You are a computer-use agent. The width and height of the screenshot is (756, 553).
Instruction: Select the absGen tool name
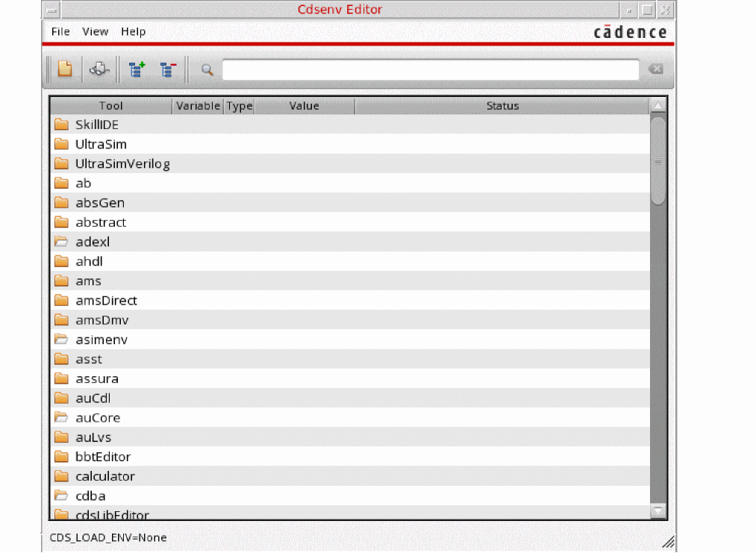tap(100, 202)
